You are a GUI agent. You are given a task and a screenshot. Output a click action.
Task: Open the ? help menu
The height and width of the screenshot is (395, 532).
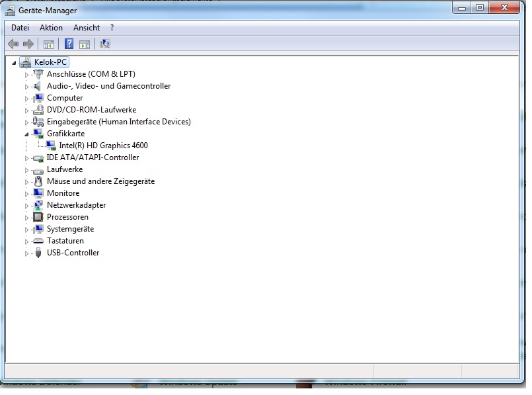coord(112,28)
